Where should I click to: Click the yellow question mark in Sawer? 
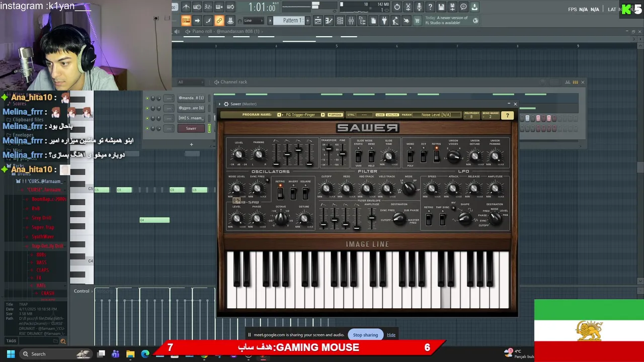507,115
